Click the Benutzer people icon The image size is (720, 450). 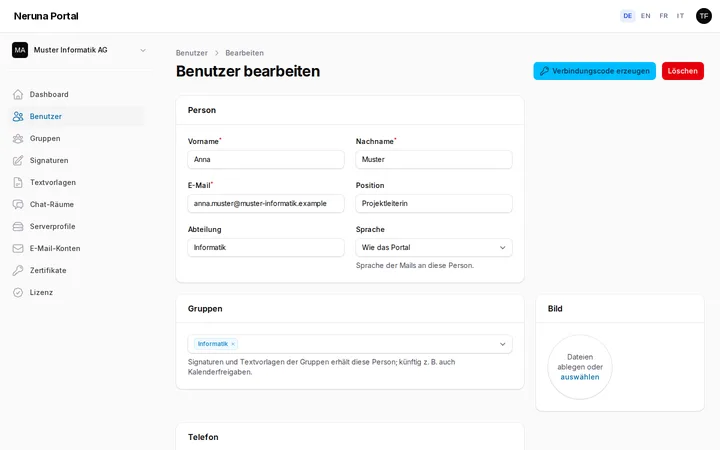[18, 117]
